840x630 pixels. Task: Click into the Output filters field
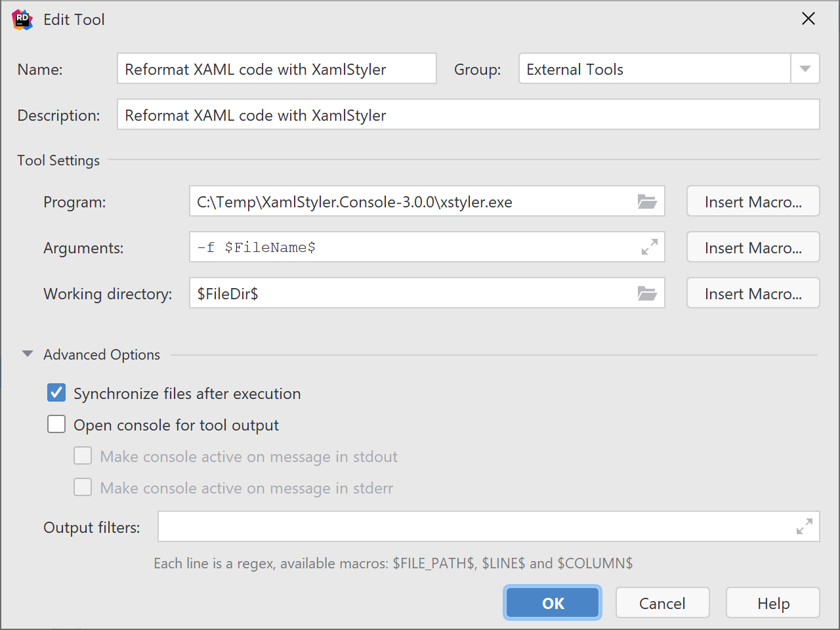(x=489, y=526)
